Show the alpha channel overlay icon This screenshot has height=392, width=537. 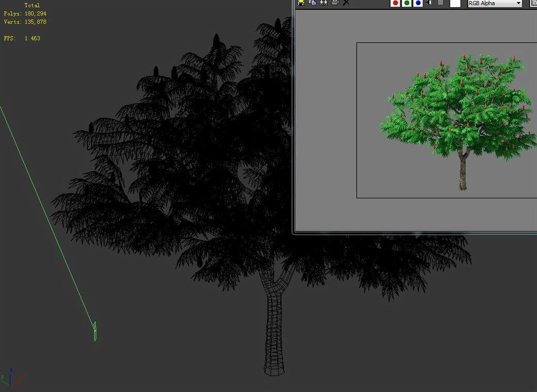[x=440, y=3]
